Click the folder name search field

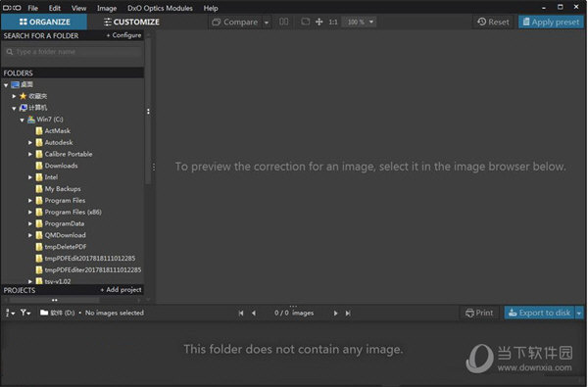pos(73,52)
